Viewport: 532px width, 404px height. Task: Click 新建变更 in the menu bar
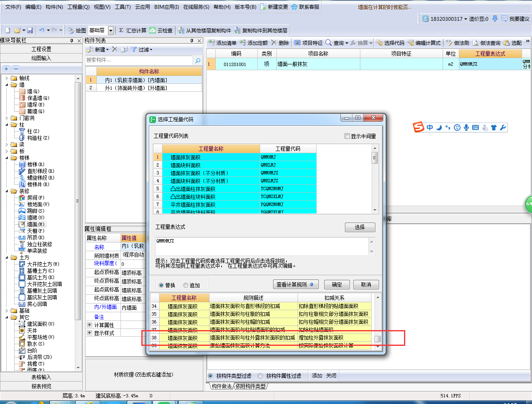coord(274,7)
